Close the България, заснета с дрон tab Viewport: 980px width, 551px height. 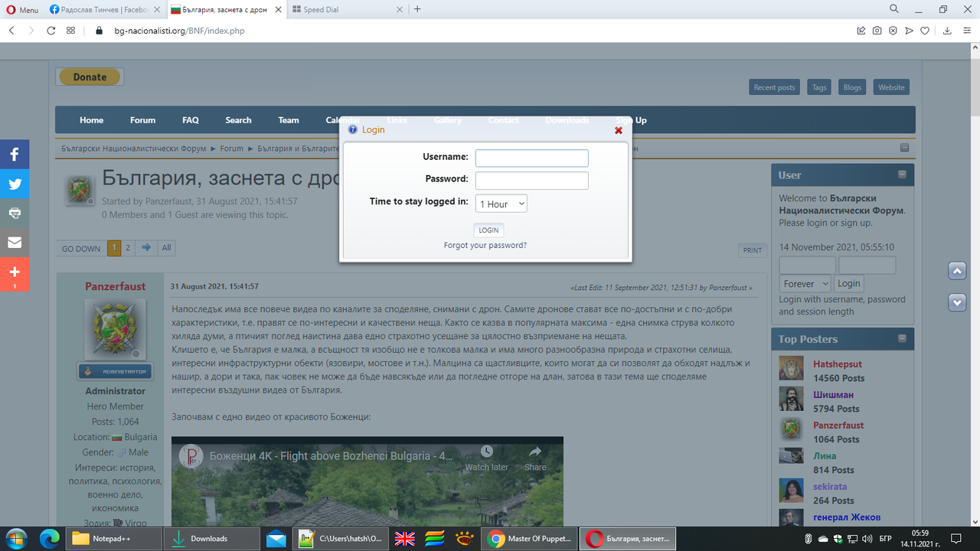pos(278,9)
